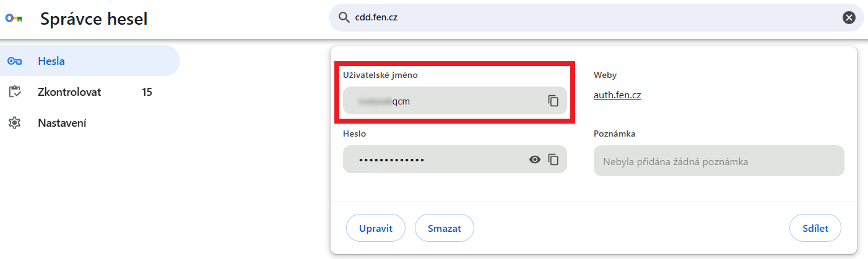Open the auth.fen.cz website link
The height and width of the screenshot is (259, 868).
(617, 95)
